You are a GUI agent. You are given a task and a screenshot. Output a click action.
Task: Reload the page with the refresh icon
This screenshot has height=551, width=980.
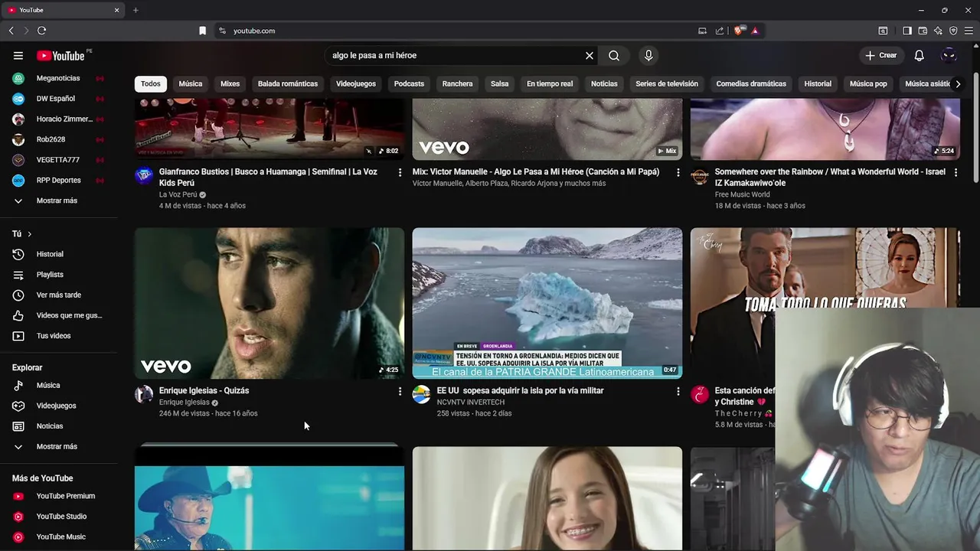coord(41,31)
